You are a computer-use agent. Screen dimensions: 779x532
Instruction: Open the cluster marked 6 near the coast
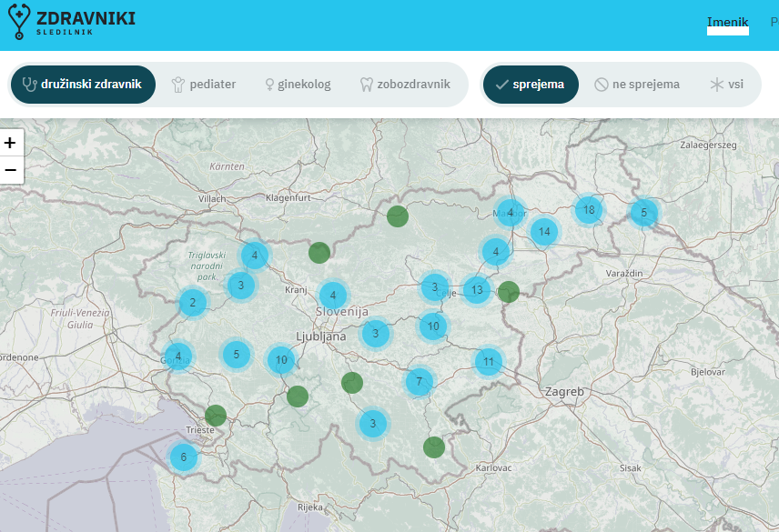point(183,457)
